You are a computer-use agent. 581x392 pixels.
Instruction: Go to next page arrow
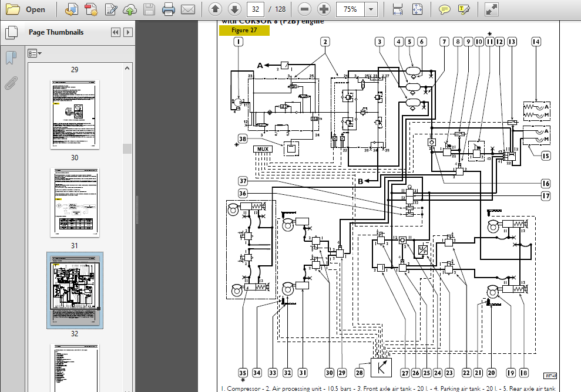(x=234, y=9)
